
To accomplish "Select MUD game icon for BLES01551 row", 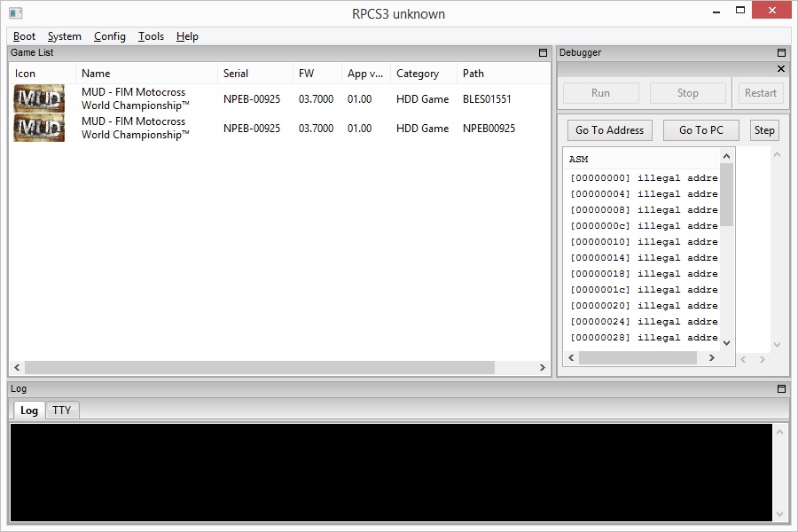I will tap(39, 98).
